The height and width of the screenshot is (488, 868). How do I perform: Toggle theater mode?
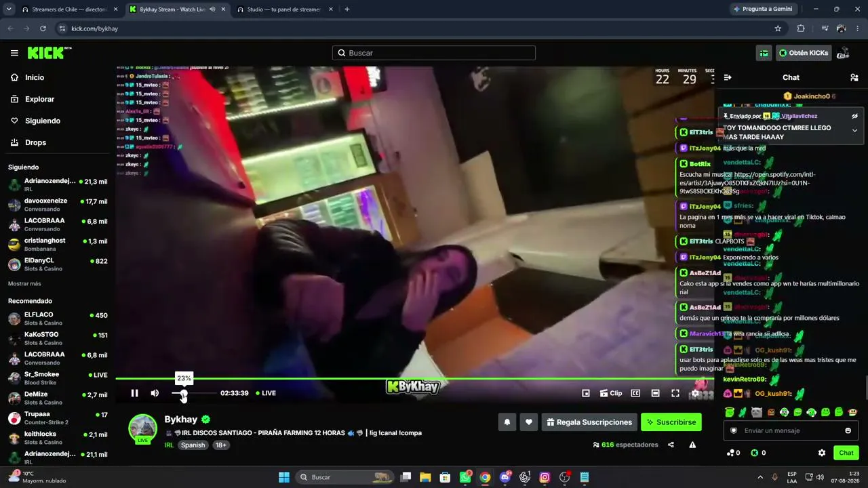tap(655, 393)
